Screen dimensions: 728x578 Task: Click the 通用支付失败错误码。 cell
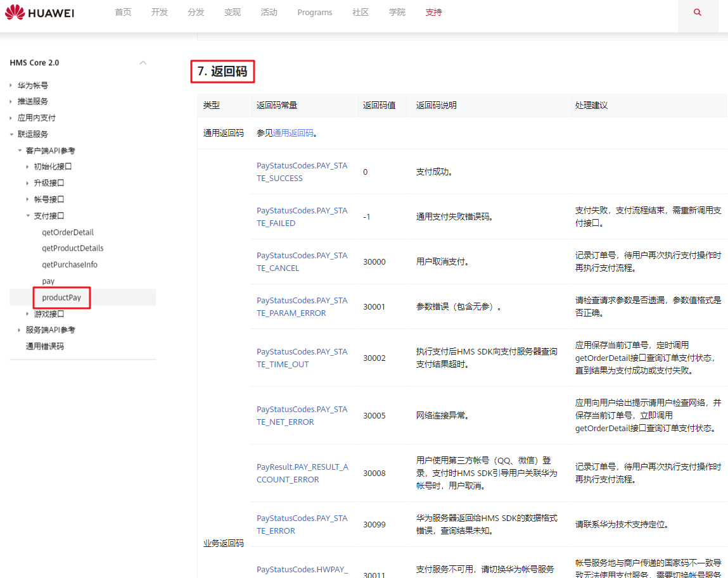pos(454,217)
